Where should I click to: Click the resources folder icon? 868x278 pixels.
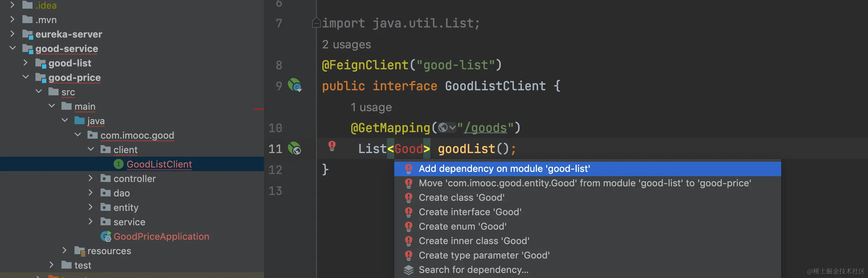click(x=80, y=251)
